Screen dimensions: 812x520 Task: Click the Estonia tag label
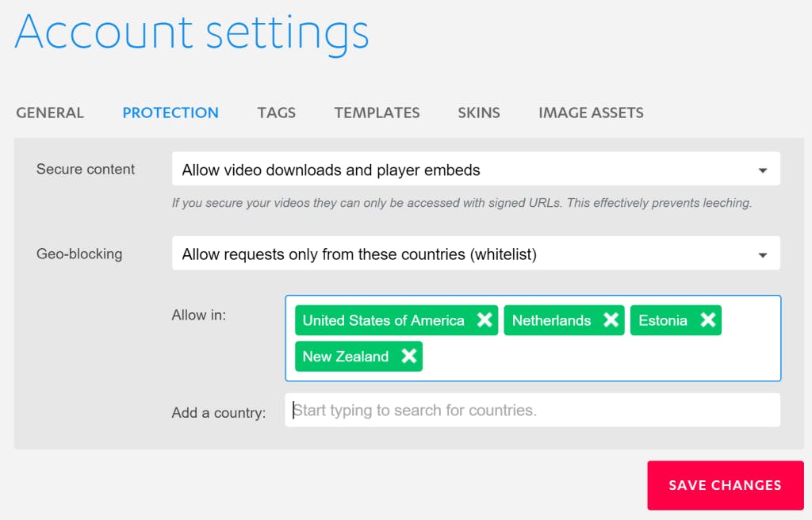(663, 320)
